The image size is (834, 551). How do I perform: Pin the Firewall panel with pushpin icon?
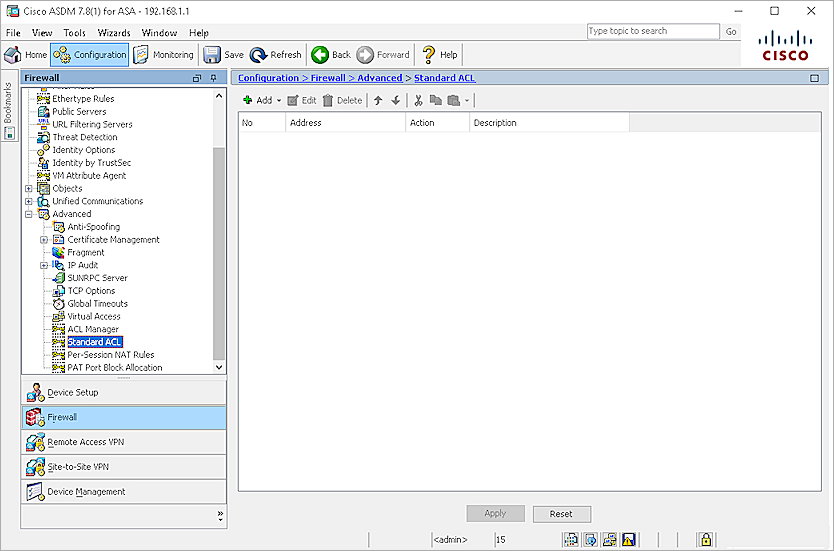[x=213, y=78]
